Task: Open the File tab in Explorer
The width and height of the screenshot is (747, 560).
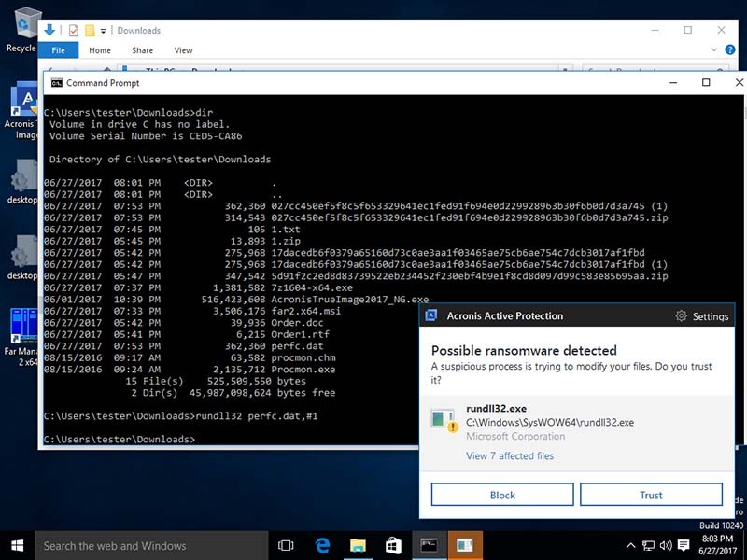Action: point(58,50)
